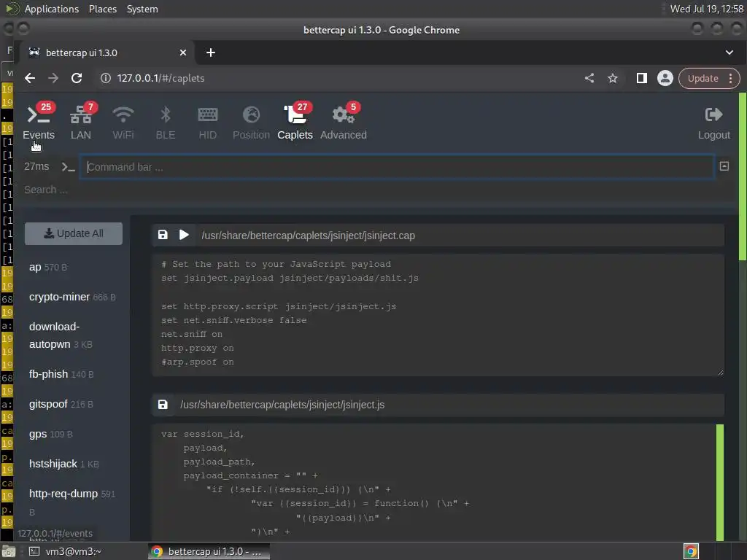Reload the bettercap page
Viewport: 747px width, 560px height.
[77, 78]
